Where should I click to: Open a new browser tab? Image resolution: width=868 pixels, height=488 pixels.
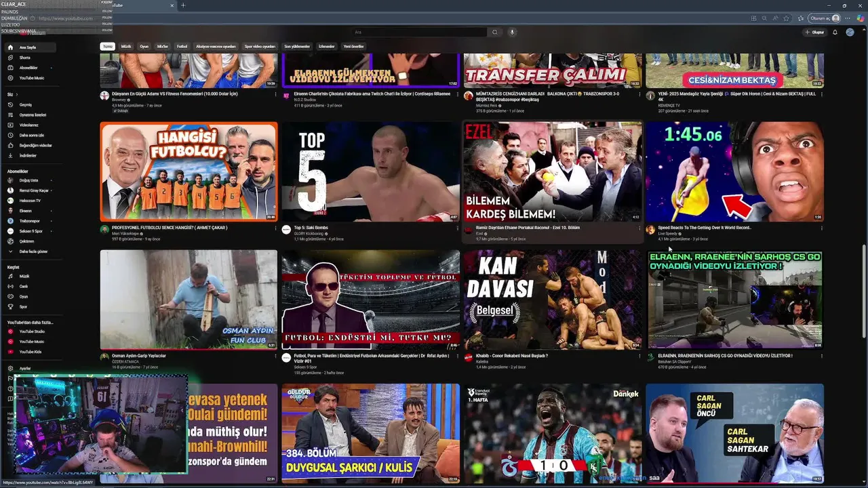click(x=182, y=5)
